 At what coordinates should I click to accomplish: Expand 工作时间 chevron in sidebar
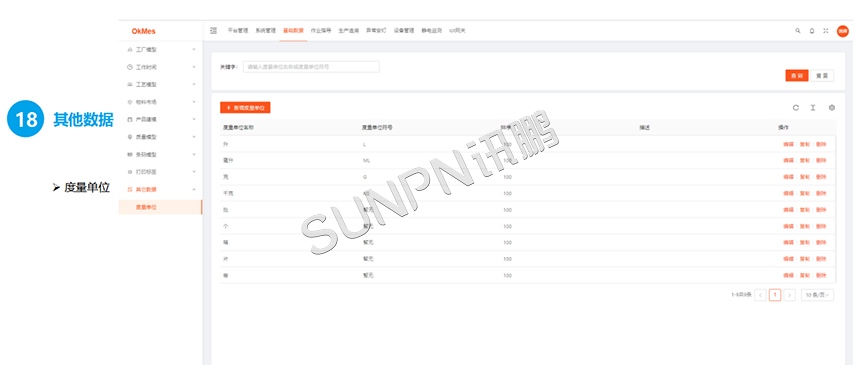pyautogui.click(x=194, y=67)
